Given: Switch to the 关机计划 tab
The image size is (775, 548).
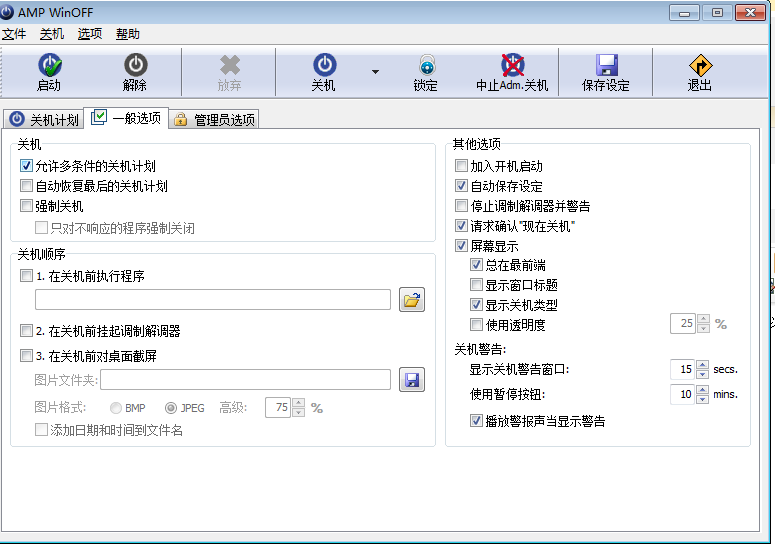Looking at the screenshot, I should point(43,120).
